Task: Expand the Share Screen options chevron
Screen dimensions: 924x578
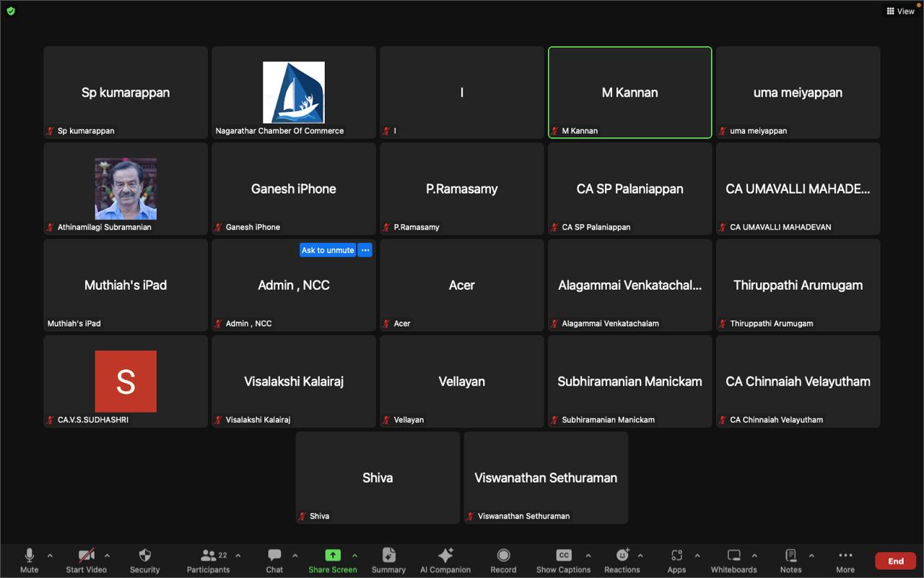Action: [x=354, y=556]
